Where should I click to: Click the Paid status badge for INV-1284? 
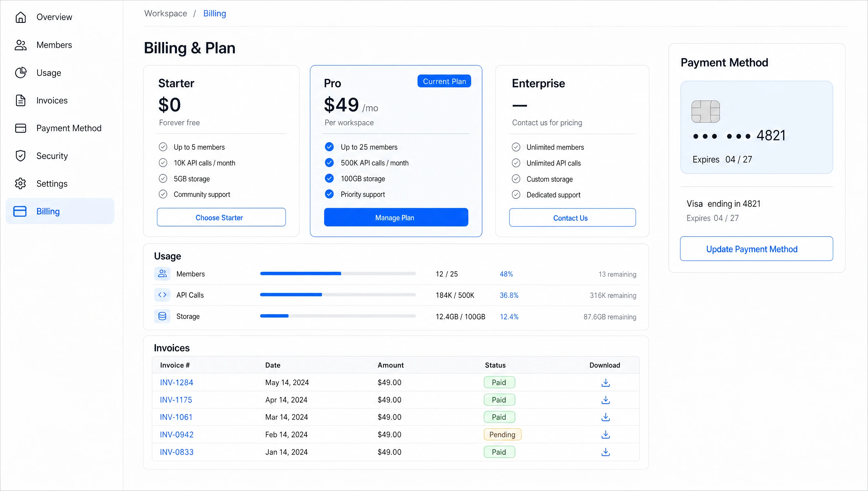(499, 382)
